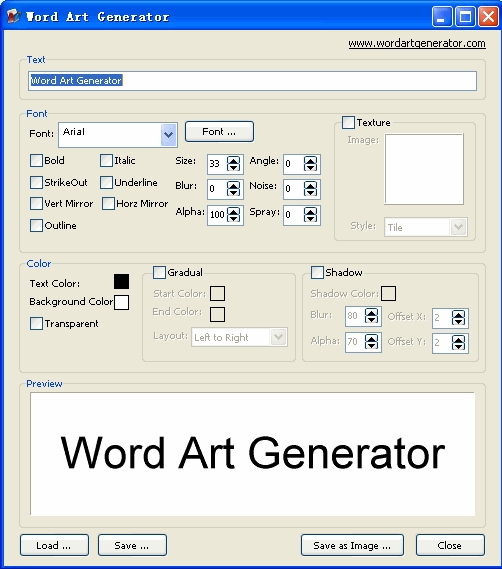Image resolution: width=502 pixels, height=569 pixels.
Task: Check the Transparent background box
Action: coord(36,323)
